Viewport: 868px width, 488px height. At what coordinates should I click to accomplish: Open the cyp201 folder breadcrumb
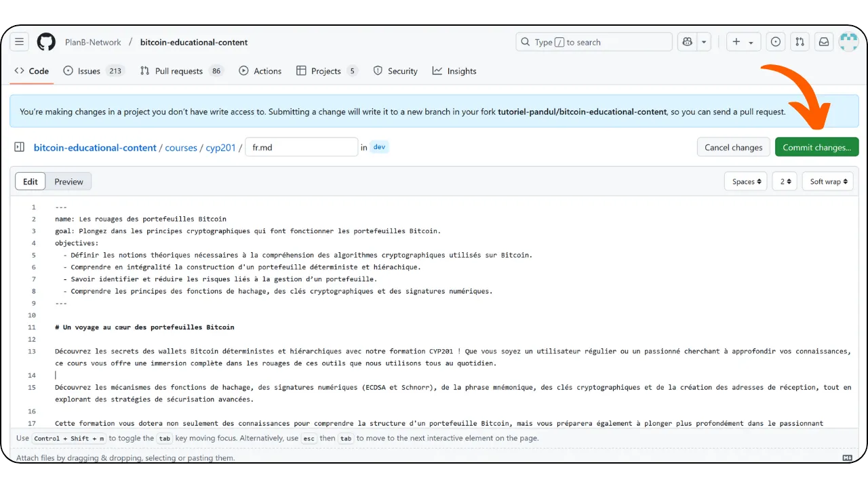(x=221, y=147)
